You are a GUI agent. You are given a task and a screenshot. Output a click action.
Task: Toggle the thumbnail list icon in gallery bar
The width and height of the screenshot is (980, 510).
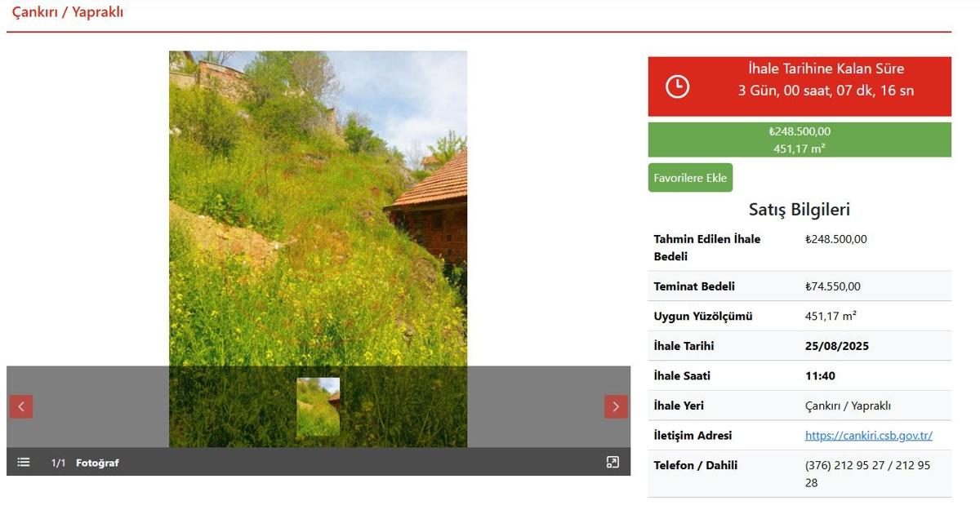click(x=24, y=463)
